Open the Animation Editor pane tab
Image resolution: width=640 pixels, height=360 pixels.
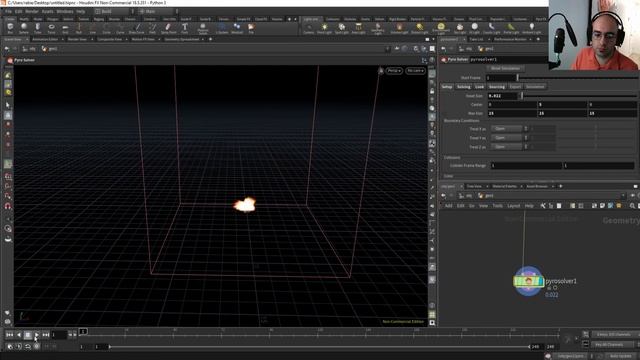click(45, 39)
